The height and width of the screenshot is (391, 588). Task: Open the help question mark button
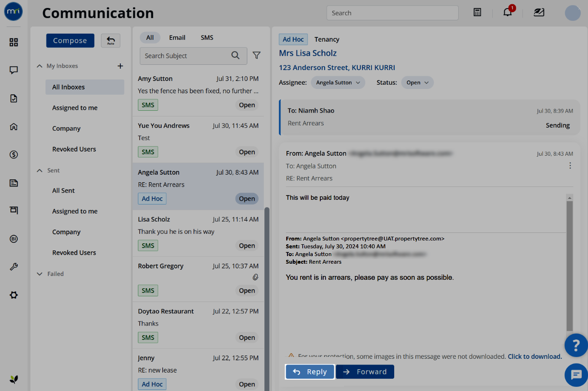tap(576, 345)
